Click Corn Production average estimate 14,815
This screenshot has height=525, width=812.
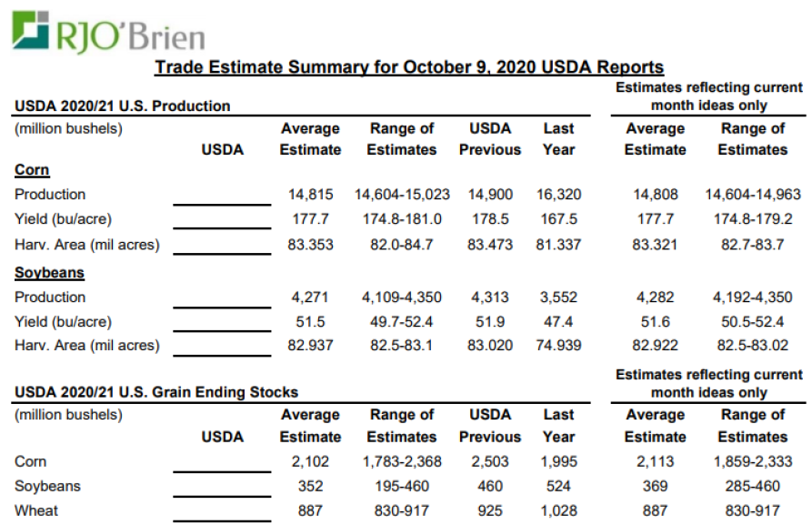311,195
